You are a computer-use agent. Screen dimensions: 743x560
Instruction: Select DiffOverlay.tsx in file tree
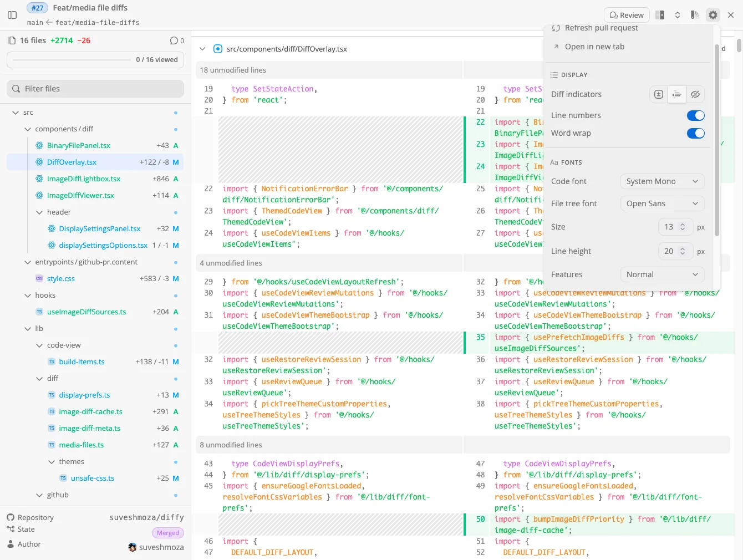pyautogui.click(x=95, y=162)
